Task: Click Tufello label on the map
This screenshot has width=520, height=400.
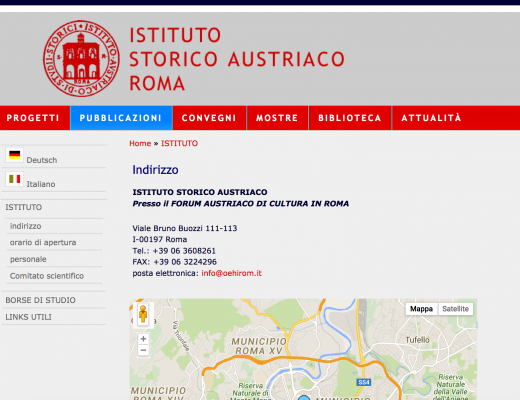Action: point(417,340)
